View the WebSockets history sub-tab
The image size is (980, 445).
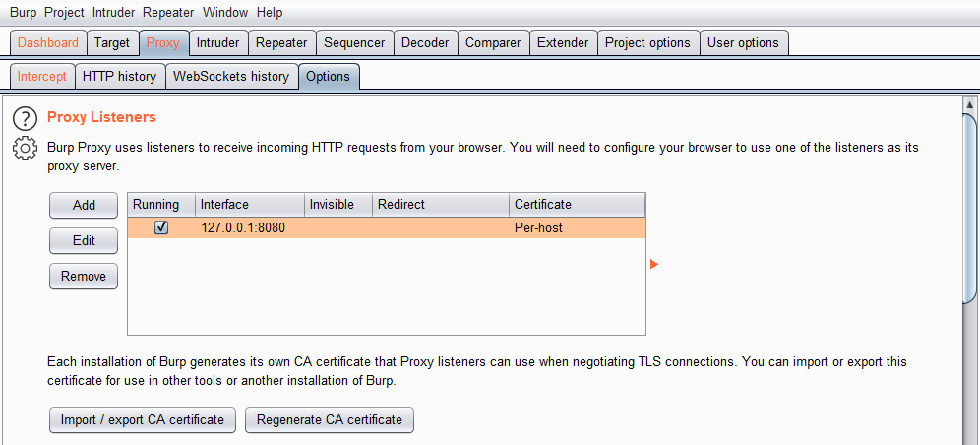[x=231, y=76]
